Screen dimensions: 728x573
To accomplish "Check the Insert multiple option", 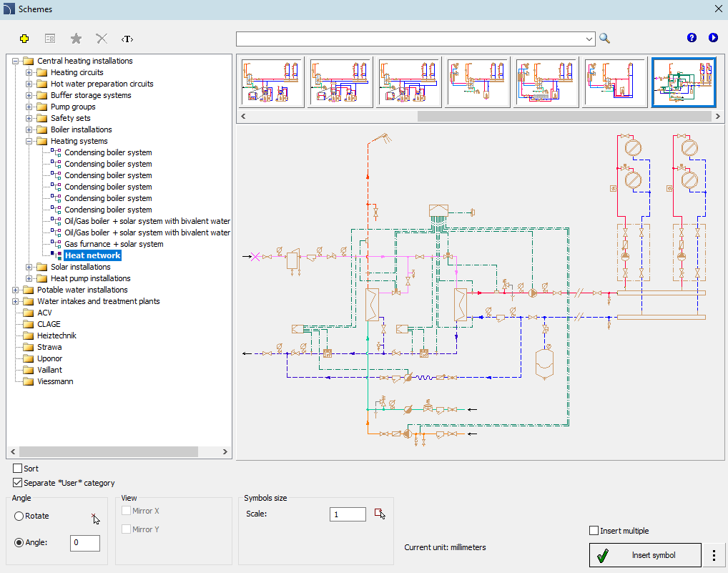I will tap(594, 531).
